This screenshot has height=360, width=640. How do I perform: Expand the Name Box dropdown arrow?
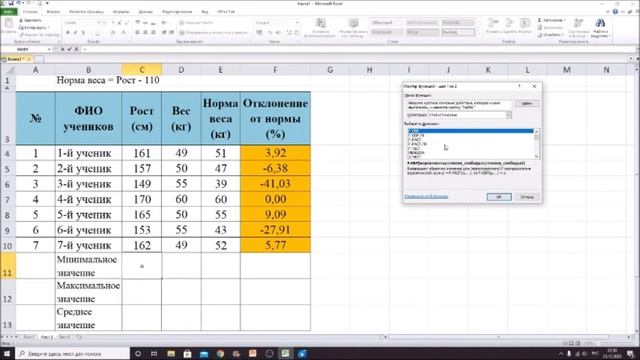click(x=49, y=49)
